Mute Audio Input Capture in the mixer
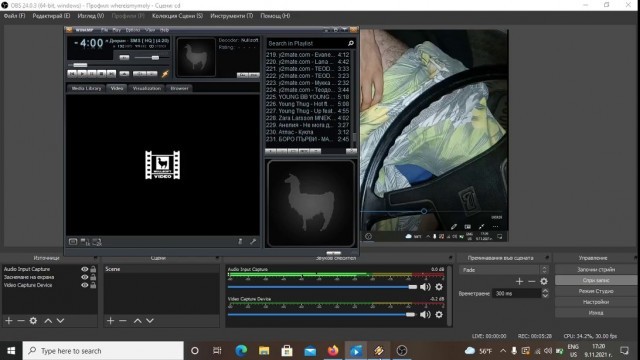640x360 pixels. pyautogui.click(x=425, y=287)
